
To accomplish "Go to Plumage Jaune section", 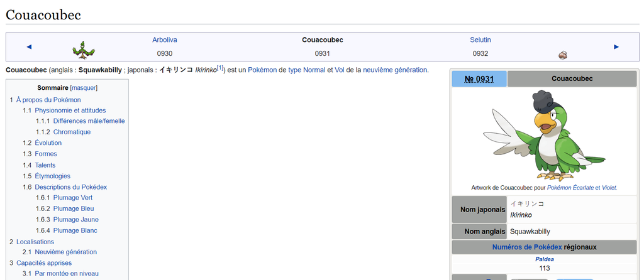I will (x=76, y=219).
